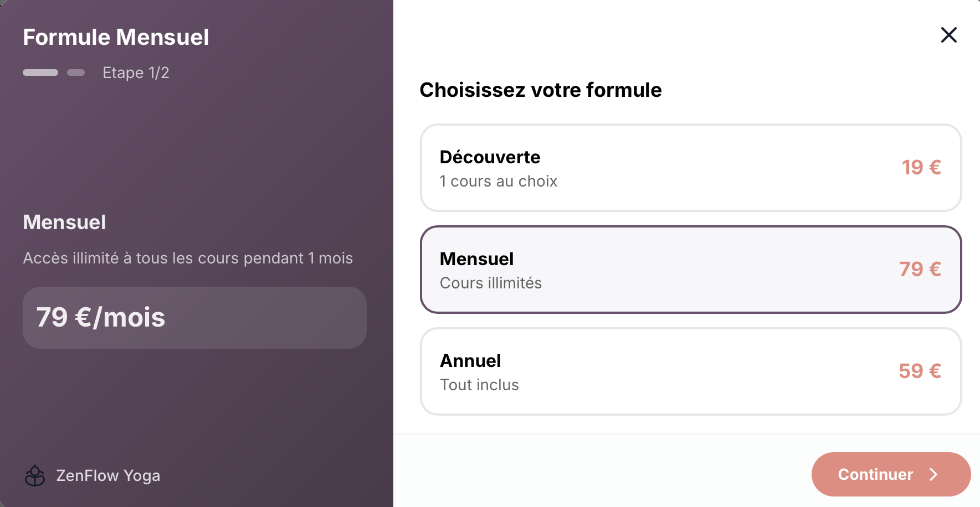The width and height of the screenshot is (980, 507).
Task: Pick the Annuel plan card
Action: pyautogui.click(x=690, y=371)
